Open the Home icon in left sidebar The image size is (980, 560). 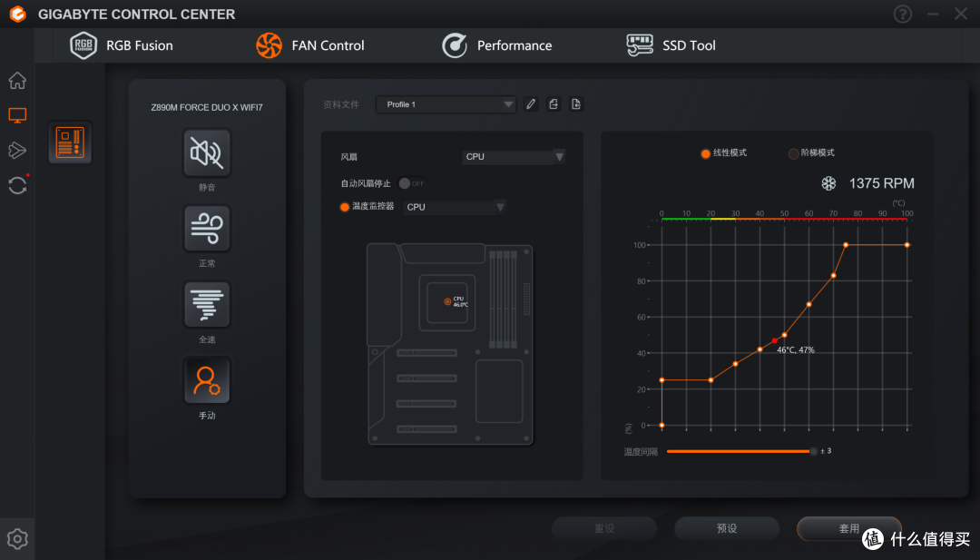click(x=17, y=81)
